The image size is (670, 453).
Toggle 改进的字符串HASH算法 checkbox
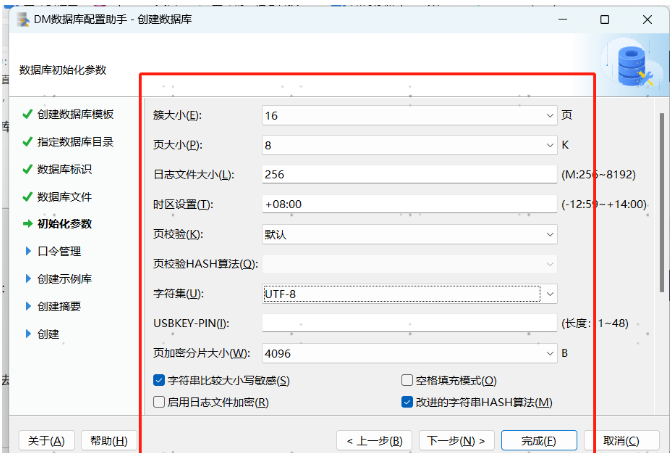(x=407, y=402)
